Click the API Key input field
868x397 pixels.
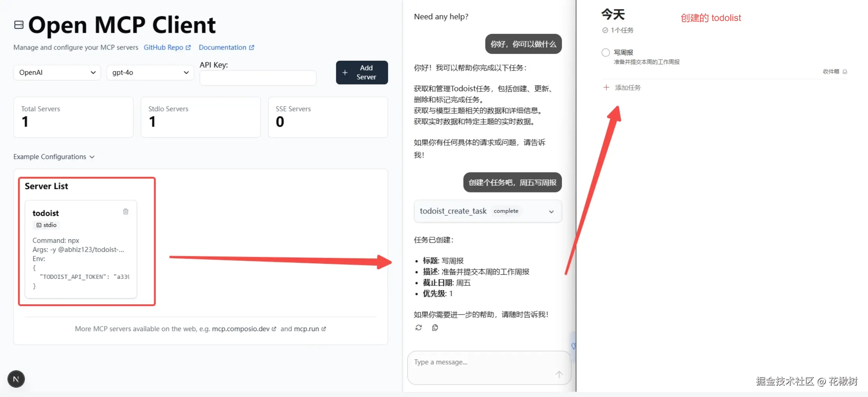258,78
